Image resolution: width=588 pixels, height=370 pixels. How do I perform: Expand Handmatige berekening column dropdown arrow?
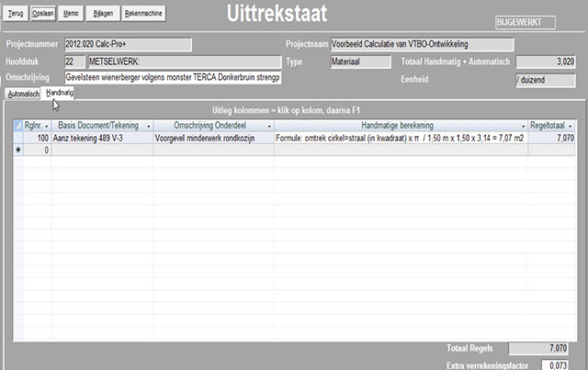point(522,126)
